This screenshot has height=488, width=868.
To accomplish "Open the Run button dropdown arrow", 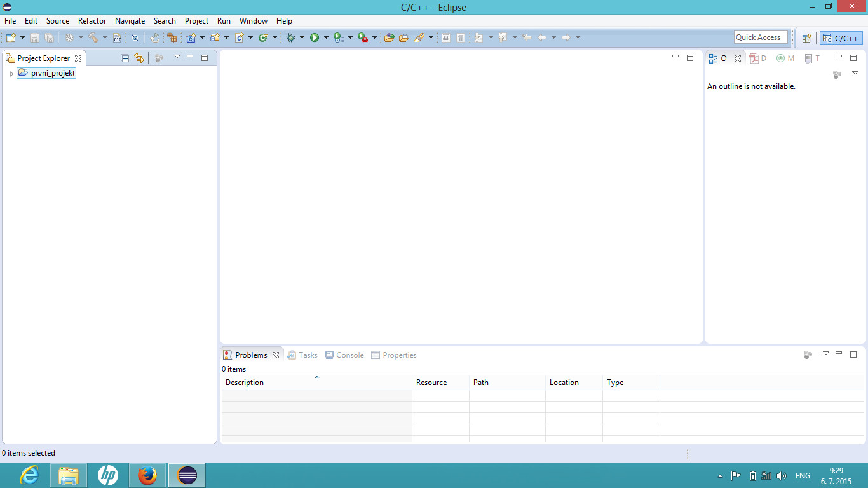I will tap(326, 38).
